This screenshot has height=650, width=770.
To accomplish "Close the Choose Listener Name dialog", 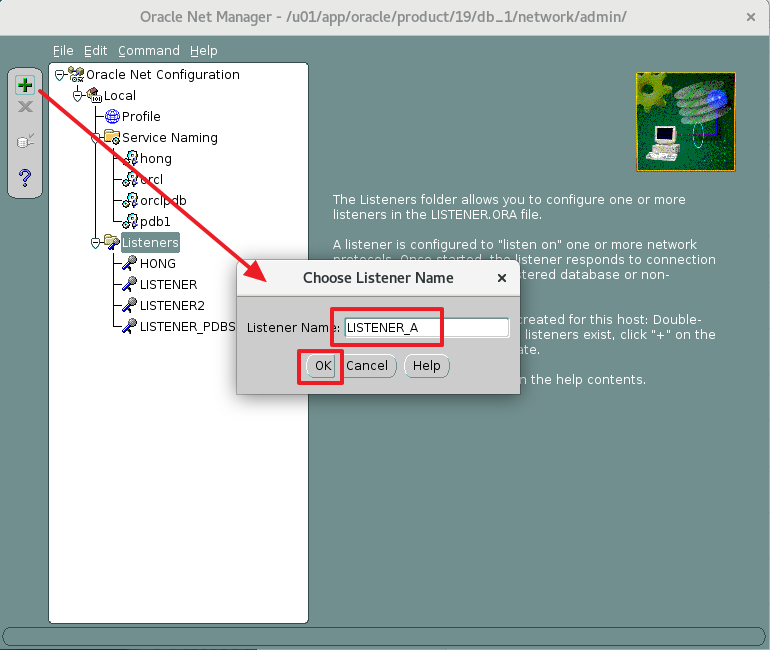I will (501, 278).
